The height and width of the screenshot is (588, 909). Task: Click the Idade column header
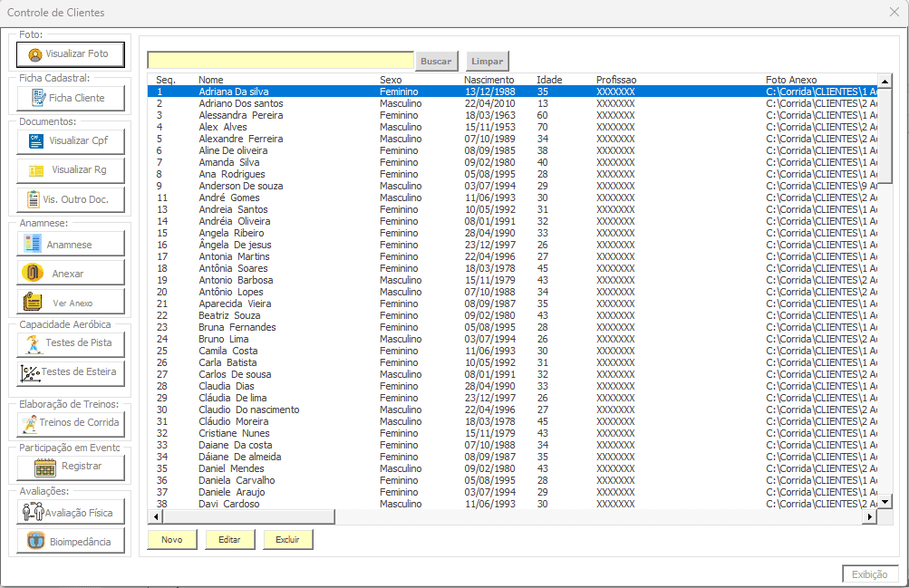(x=549, y=80)
